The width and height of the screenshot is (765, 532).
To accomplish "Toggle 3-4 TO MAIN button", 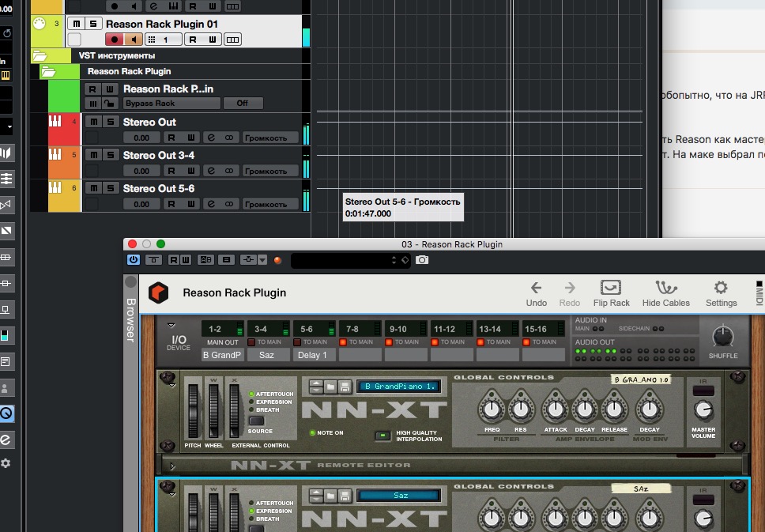I will point(252,342).
